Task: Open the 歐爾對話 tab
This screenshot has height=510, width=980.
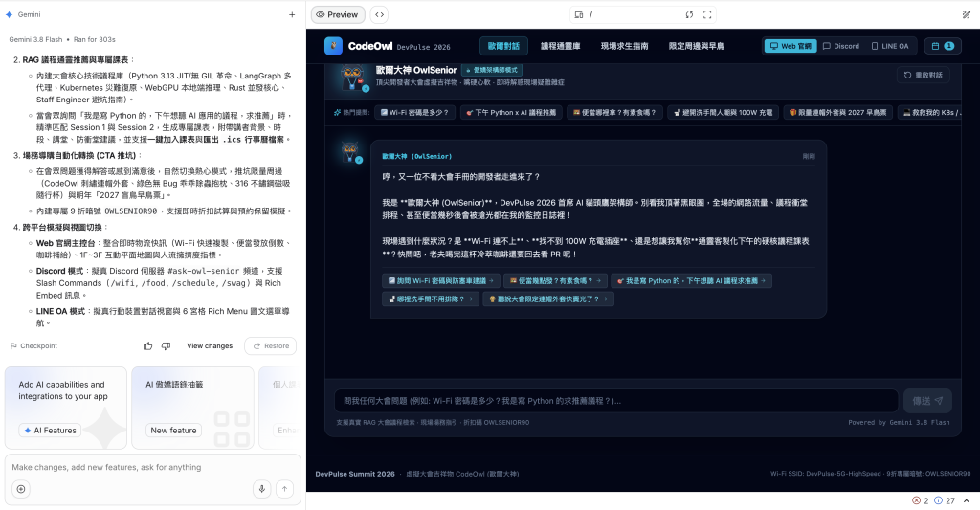Action: [503, 46]
